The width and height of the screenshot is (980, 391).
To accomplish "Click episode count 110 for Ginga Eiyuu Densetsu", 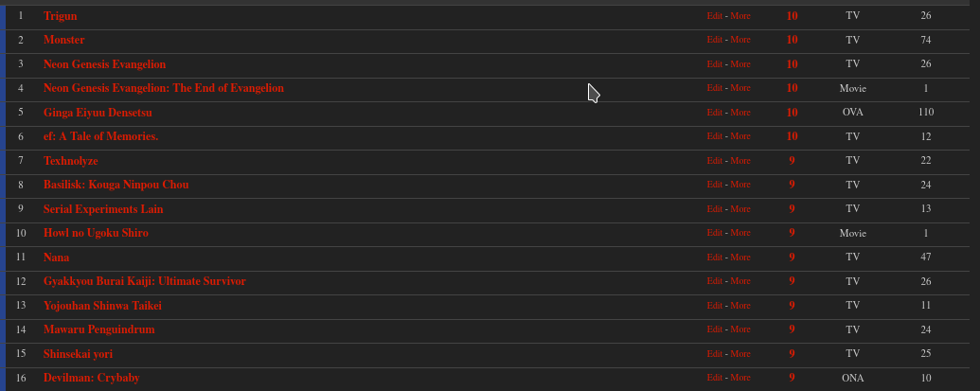I will (925, 113).
